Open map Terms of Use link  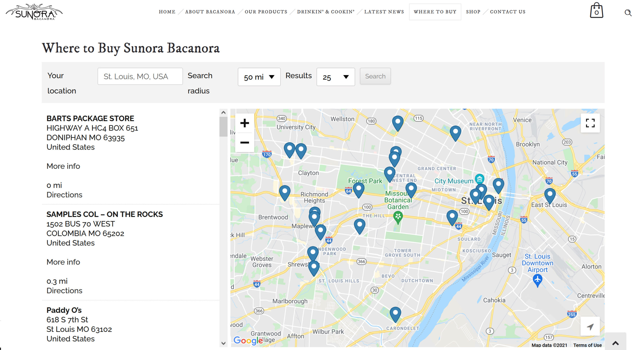[x=587, y=345]
